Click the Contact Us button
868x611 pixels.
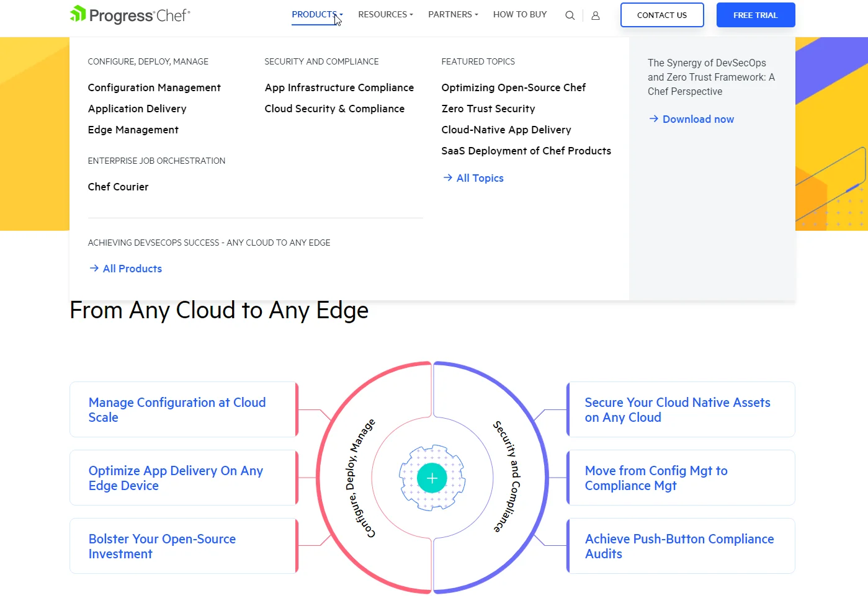[x=662, y=15]
